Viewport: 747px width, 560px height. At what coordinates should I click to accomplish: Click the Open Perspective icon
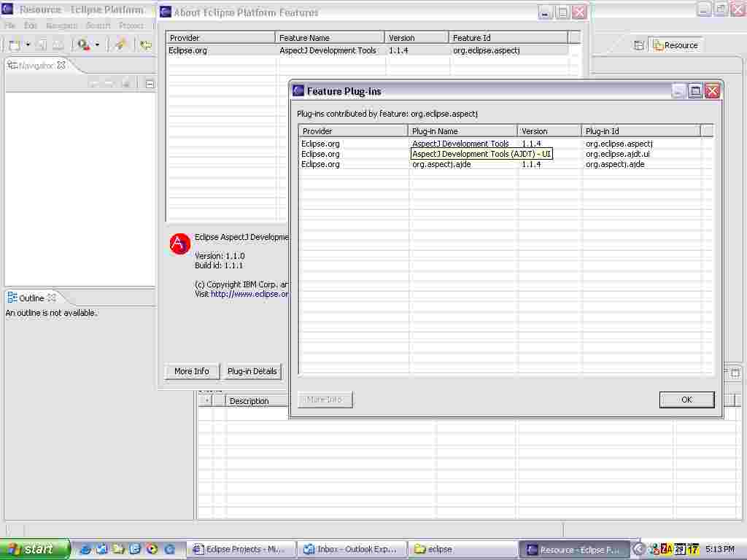639,45
